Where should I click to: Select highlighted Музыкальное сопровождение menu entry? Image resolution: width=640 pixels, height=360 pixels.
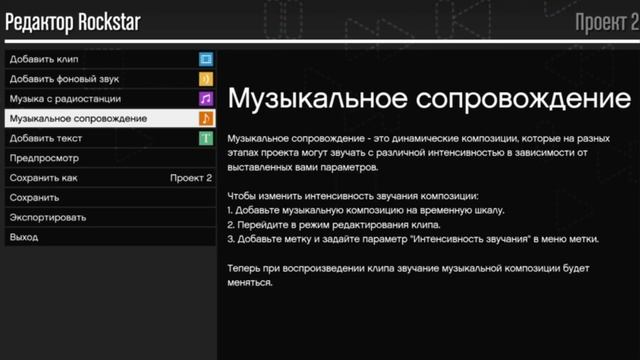pyautogui.click(x=110, y=118)
